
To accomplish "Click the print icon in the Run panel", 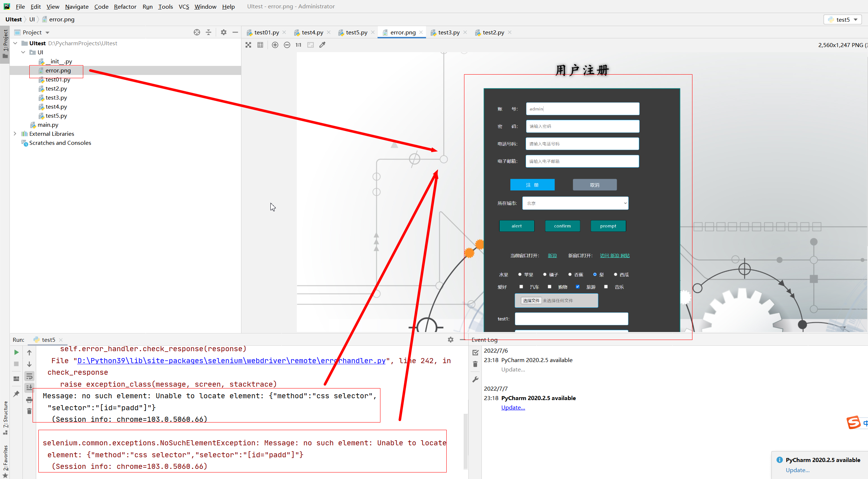I will pyautogui.click(x=29, y=400).
